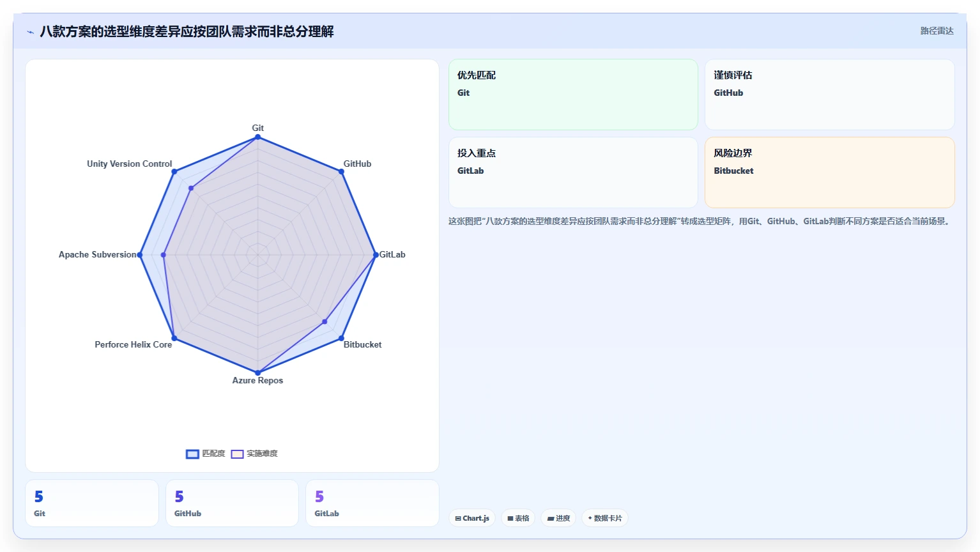
Task: Click the Perforce Helix Core data point
Action: click(x=174, y=338)
